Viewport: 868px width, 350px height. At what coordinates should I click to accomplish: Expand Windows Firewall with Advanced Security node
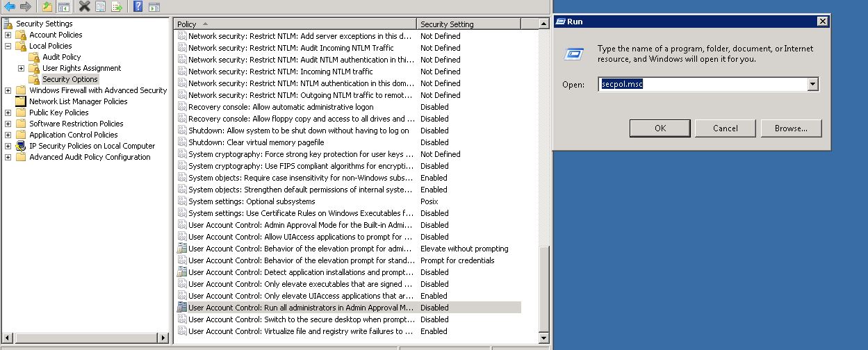point(8,90)
